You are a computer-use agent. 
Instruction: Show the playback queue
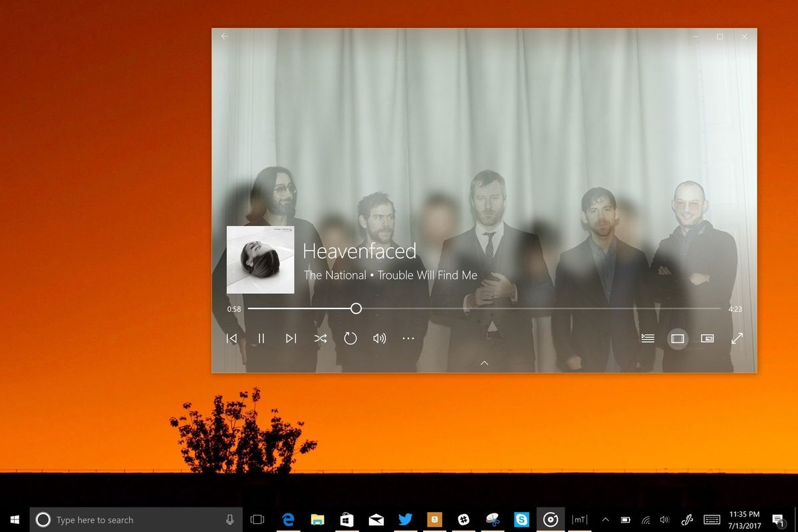click(647, 338)
